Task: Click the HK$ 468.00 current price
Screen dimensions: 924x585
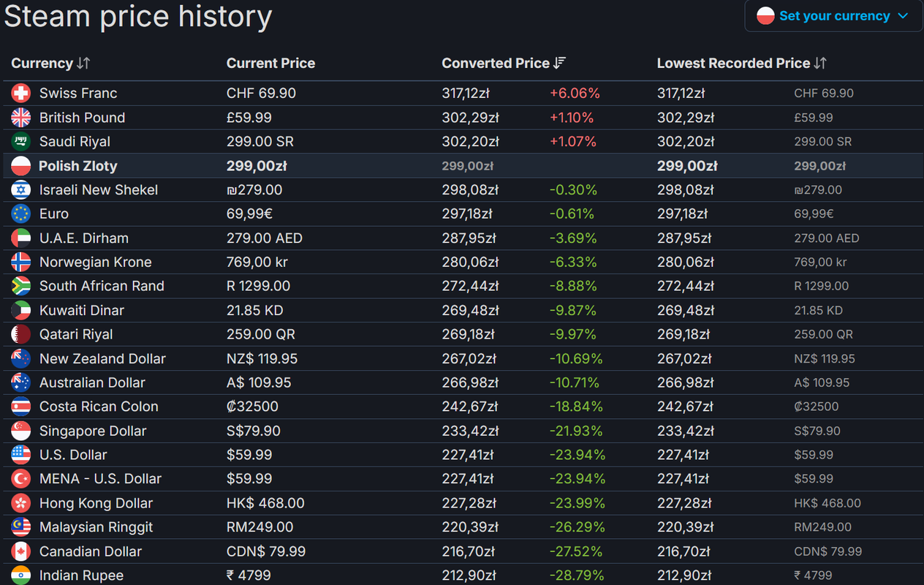Action: coord(265,503)
